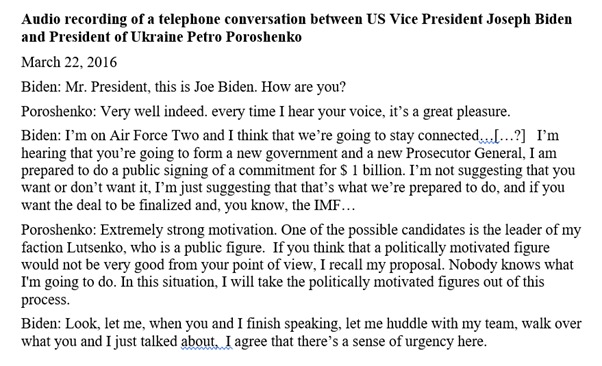The width and height of the screenshot is (602, 366).
Task: Click the underlined words "about, I"
Action: 207,341
